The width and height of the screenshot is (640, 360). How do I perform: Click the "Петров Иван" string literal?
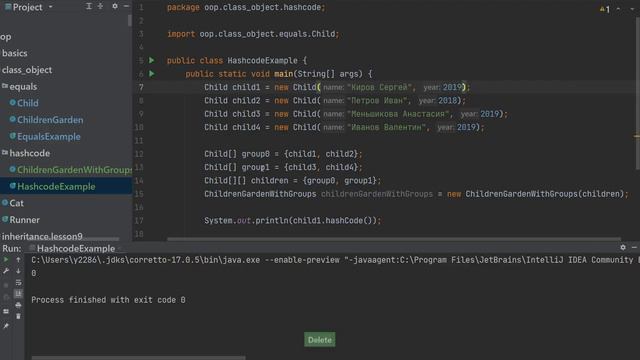click(x=376, y=100)
